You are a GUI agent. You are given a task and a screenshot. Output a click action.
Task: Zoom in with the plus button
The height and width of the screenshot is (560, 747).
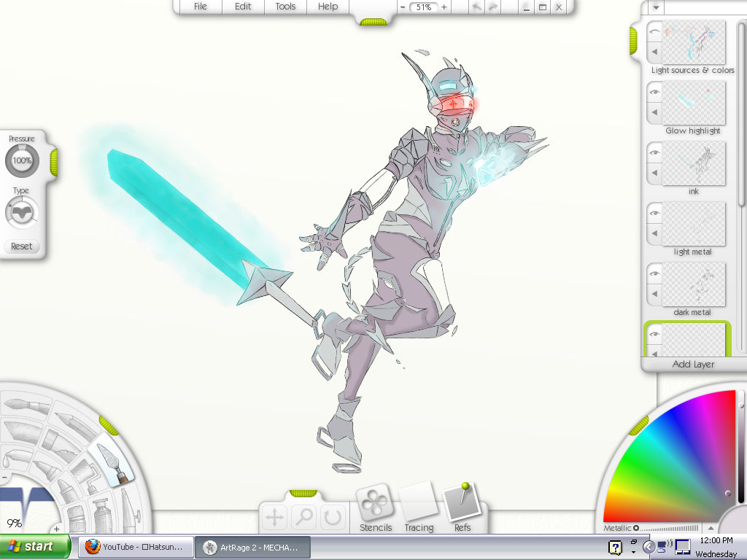[x=444, y=7]
